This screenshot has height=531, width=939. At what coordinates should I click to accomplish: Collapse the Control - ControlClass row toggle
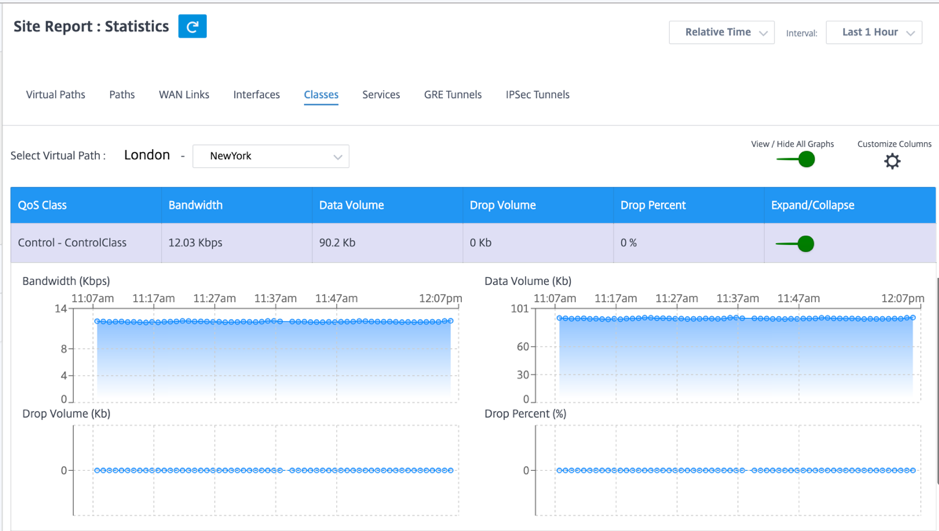pyautogui.click(x=795, y=244)
